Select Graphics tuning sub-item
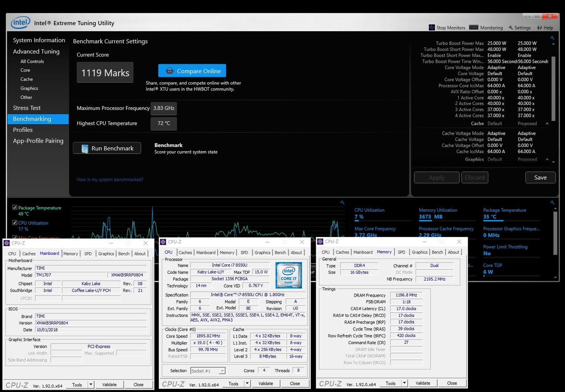565x392 pixels. point(29,88)
